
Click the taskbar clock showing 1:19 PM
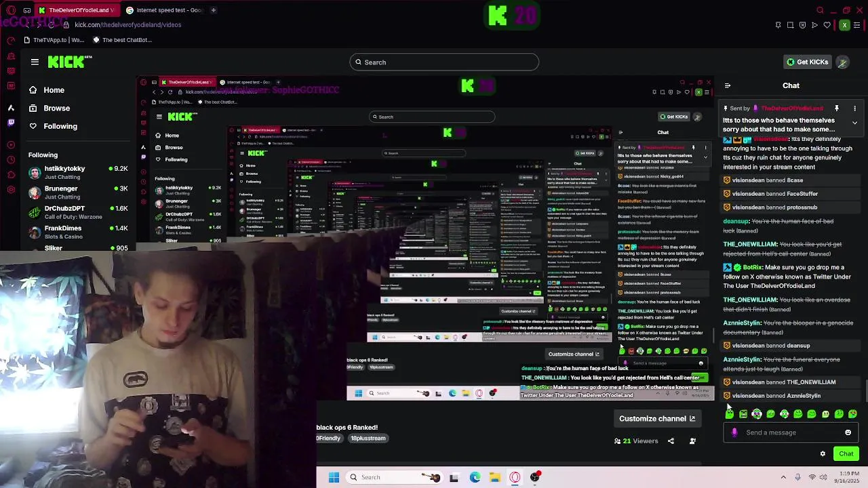(848, 478)
